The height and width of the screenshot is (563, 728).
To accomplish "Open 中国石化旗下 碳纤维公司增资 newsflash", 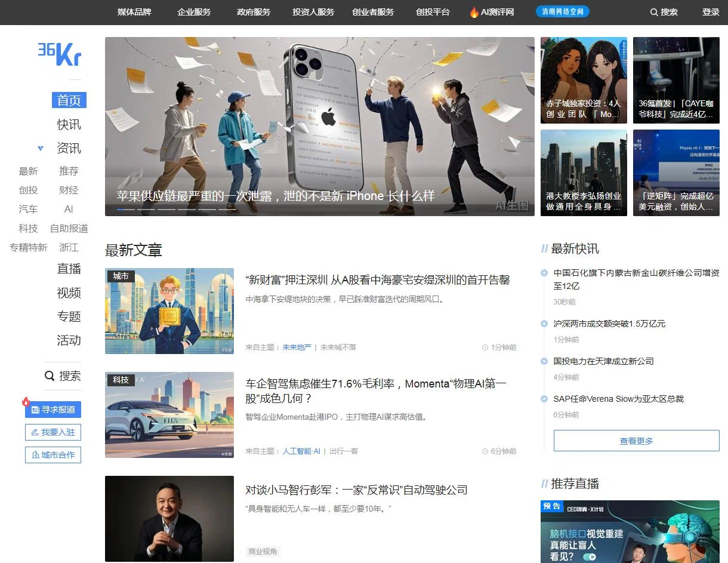I will [636, 279].
